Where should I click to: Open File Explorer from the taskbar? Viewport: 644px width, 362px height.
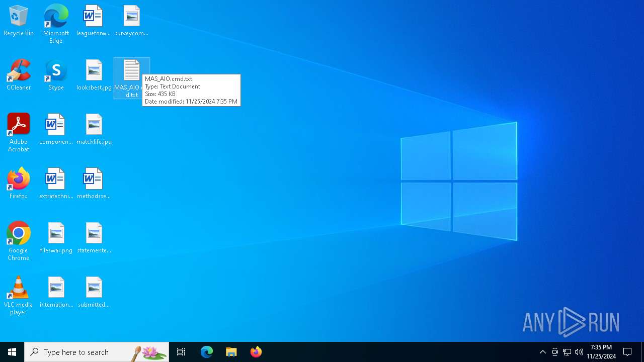pyautogui.click(x=231, y=352)
